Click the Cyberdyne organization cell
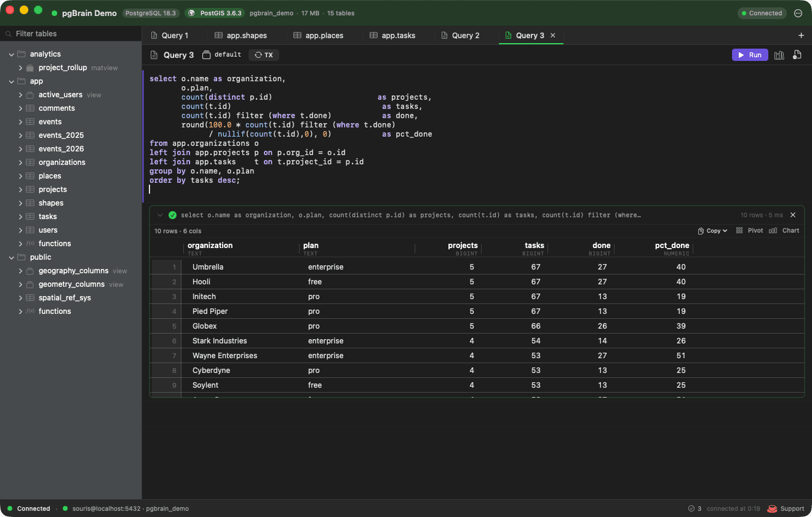 point(211,371)
